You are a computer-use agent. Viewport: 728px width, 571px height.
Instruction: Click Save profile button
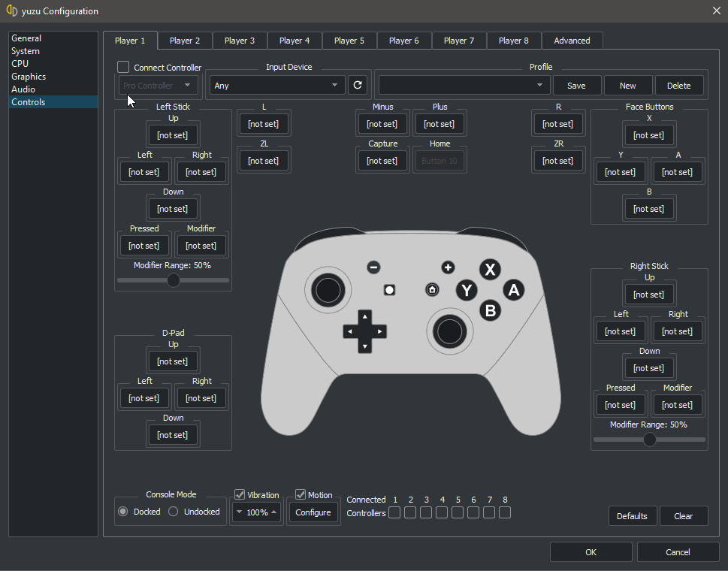point(577,86)
